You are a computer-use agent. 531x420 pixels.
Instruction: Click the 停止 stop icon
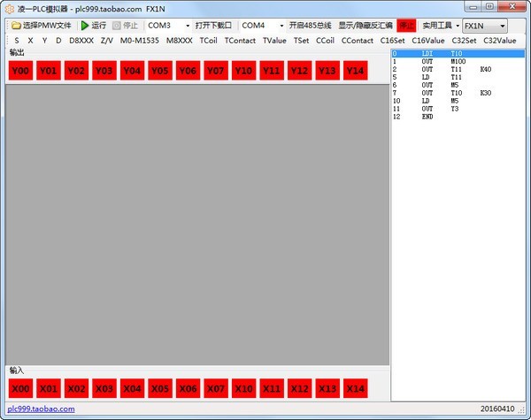[x=118, y=26]
